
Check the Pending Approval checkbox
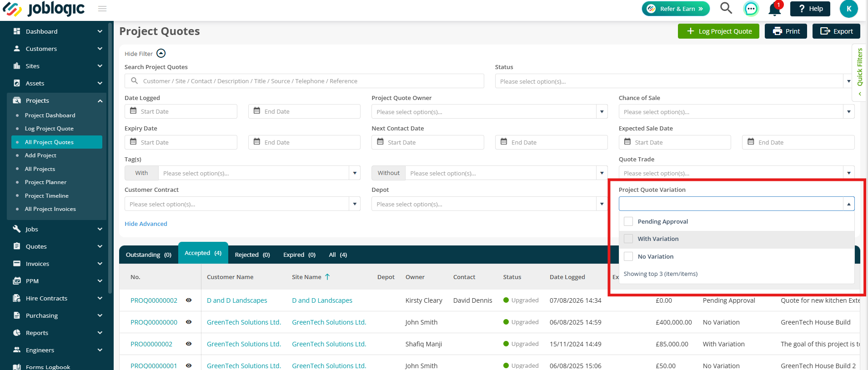pos(628,221)
